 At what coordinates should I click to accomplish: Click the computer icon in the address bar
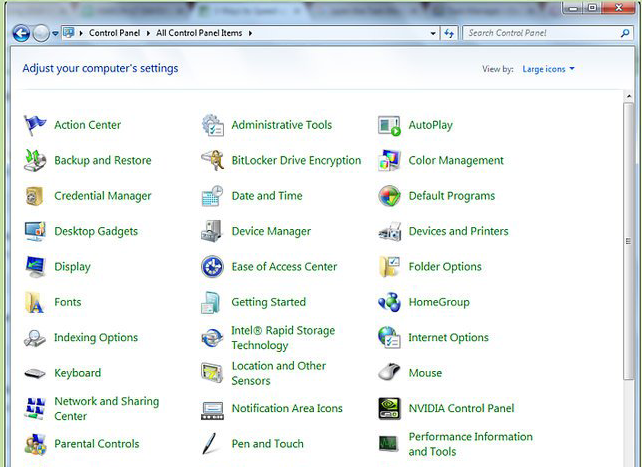(69, 33)
